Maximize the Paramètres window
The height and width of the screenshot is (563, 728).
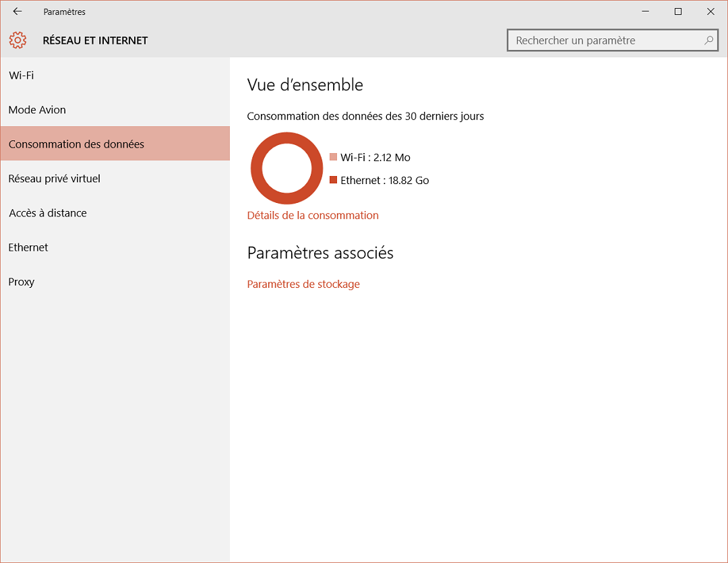[678, 11]
